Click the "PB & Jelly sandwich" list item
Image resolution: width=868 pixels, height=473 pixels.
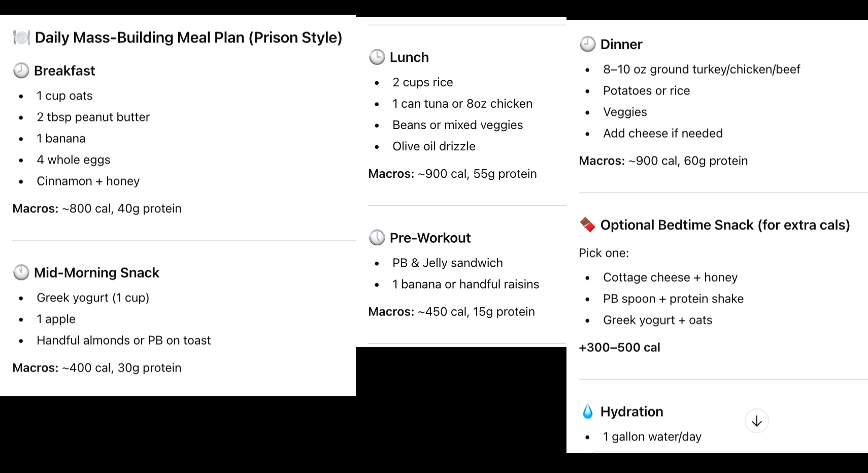[447, 263]
